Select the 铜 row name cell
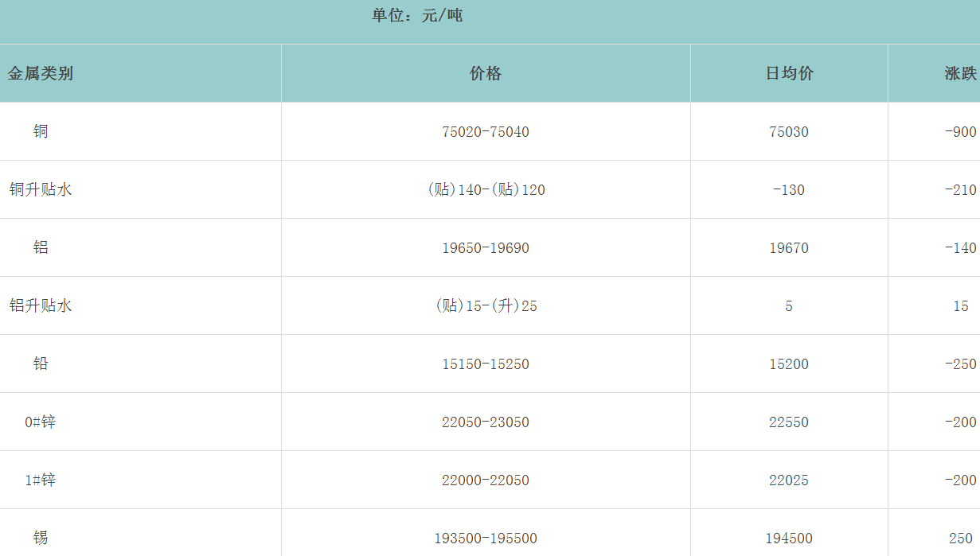The width and height of the screenshot is (980, 556). click(41, 131)
